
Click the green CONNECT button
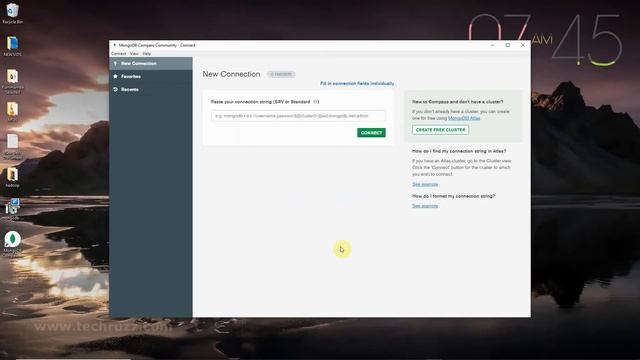coord(371,133)
